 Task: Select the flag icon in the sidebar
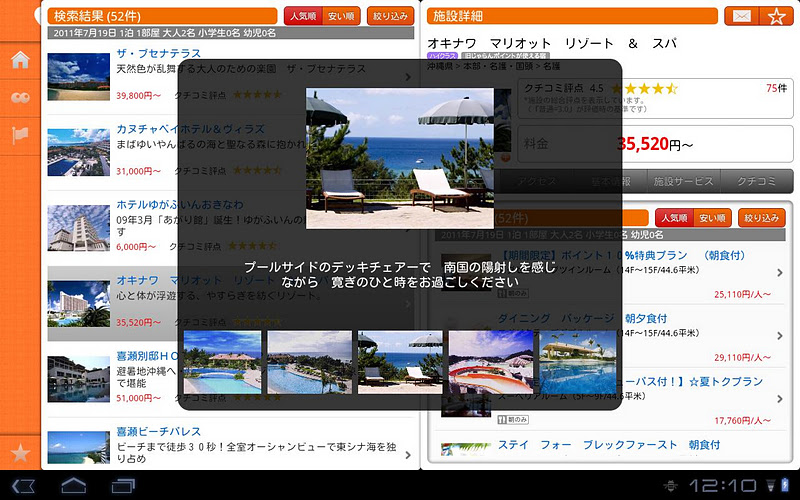(20, 135)
